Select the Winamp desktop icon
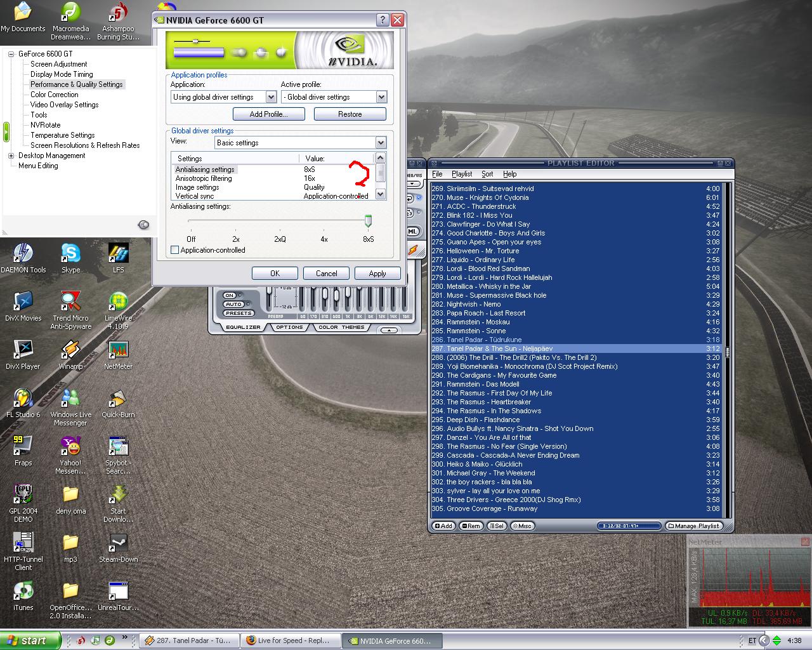This screenshot has height=650, width=812. click(x=70, y=354)
